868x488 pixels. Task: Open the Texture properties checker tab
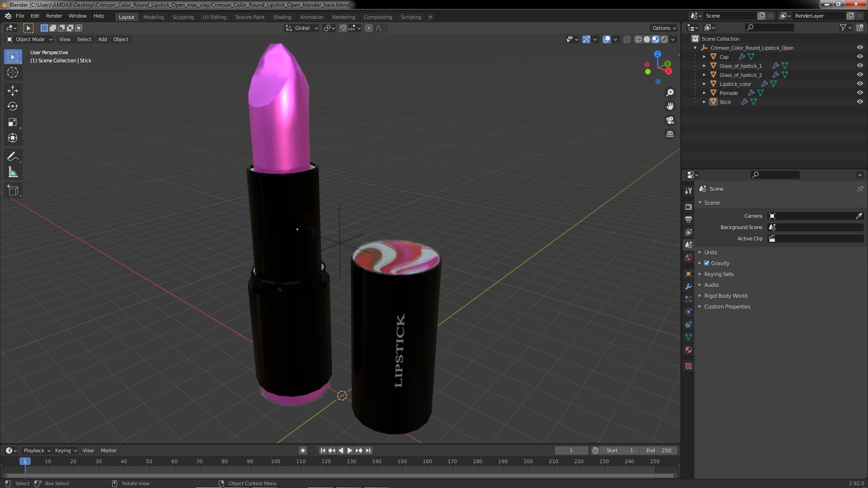[x=689, y=366]
